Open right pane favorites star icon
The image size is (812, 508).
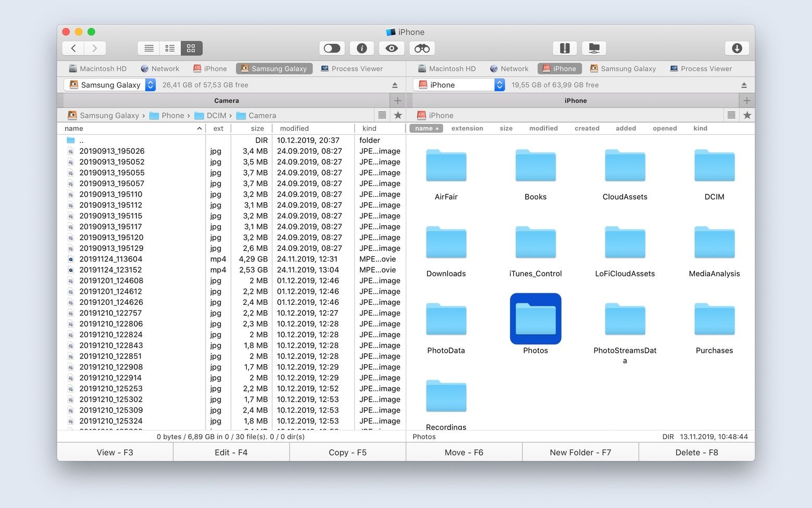[747, 115]
